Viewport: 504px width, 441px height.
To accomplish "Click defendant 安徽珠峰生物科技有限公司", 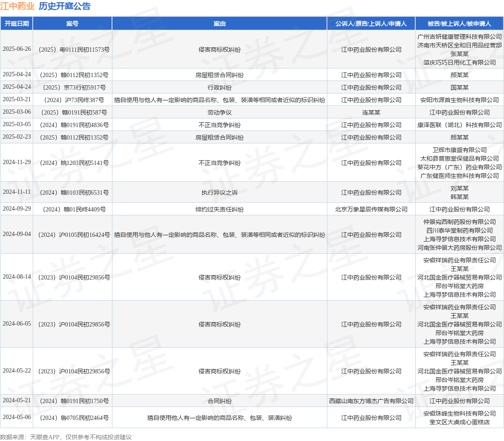I will (459, 414).
